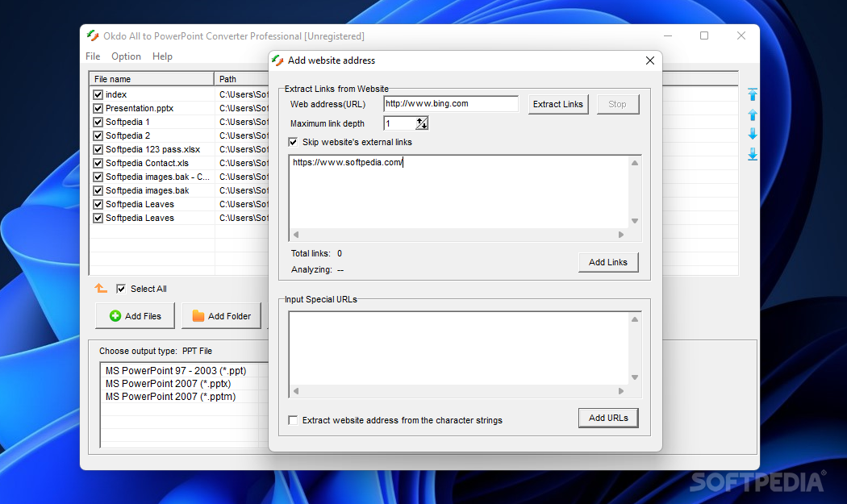Select the Presentation.pptx file name
This screenshot has width=847, height=504.
click(140, 108)
